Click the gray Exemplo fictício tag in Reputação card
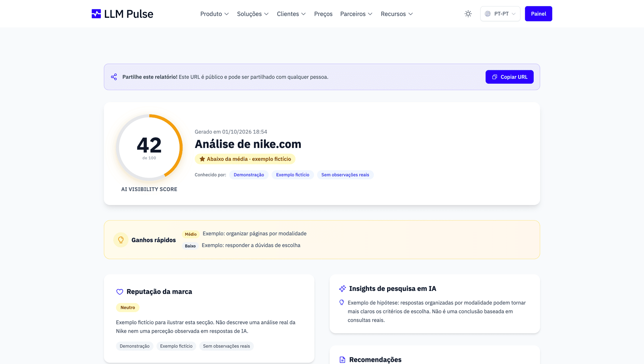 point(176,346)
